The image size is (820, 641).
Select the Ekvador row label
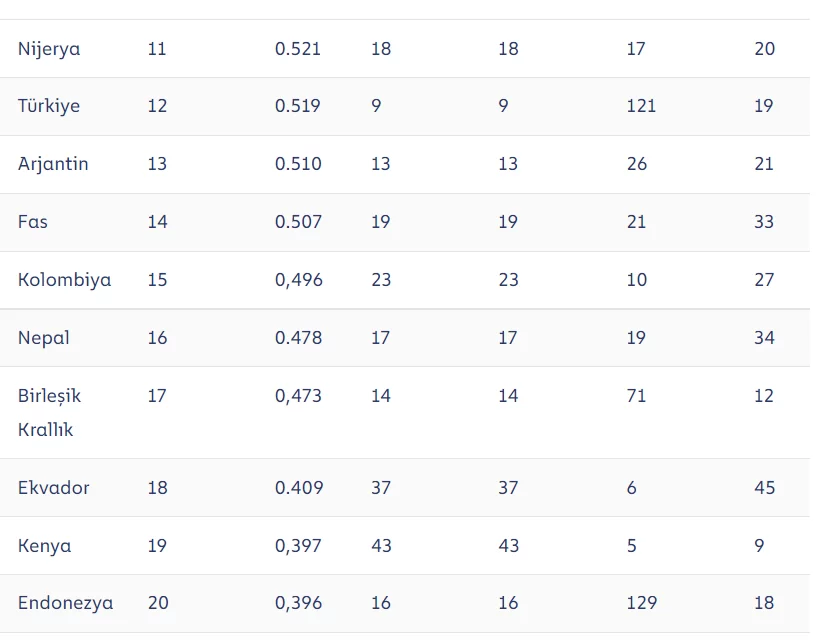[x=54, y=488]
